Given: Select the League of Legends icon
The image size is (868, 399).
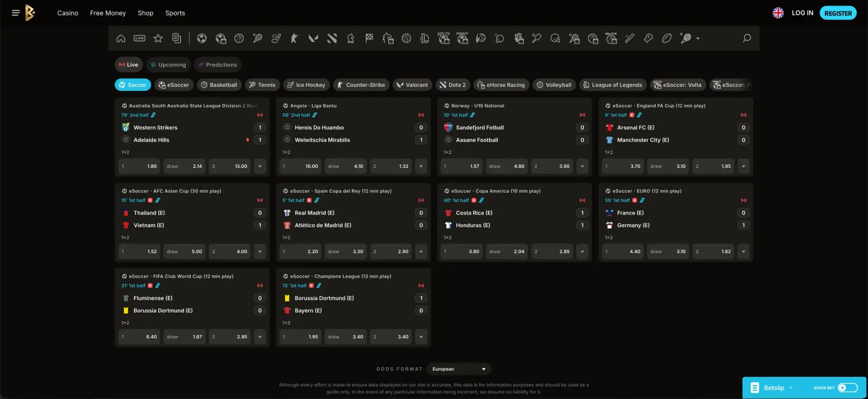Looking at the screenshot, I should point(425,38).
